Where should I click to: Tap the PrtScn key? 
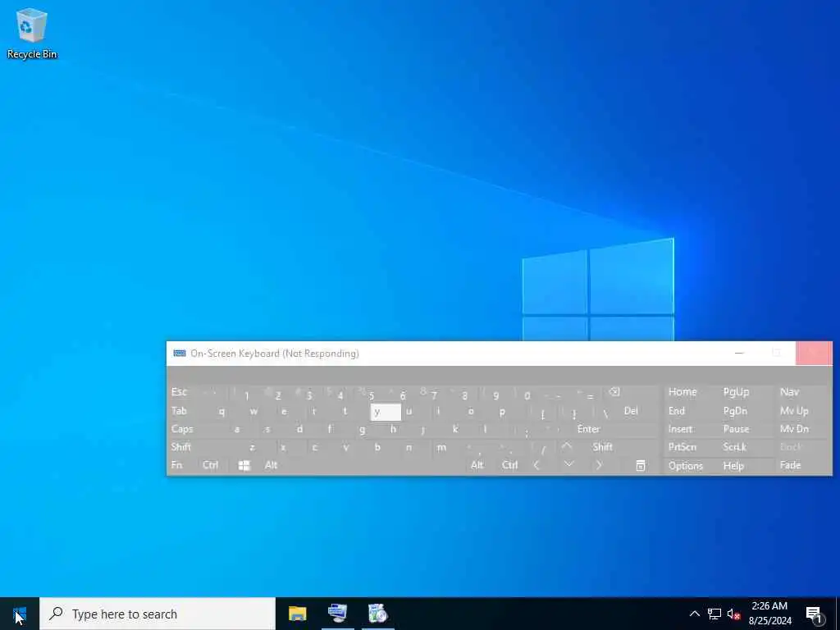coord(682,447)
